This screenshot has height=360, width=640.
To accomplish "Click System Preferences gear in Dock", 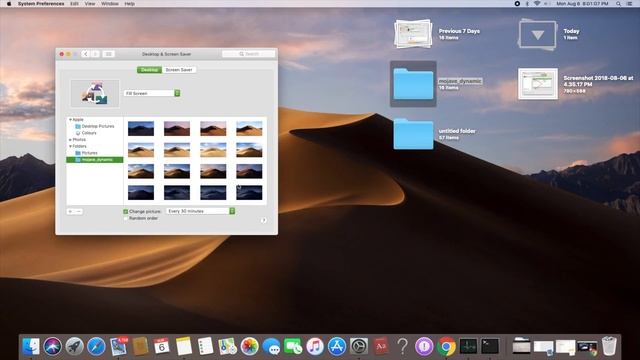I will click(x=359, y=346).
